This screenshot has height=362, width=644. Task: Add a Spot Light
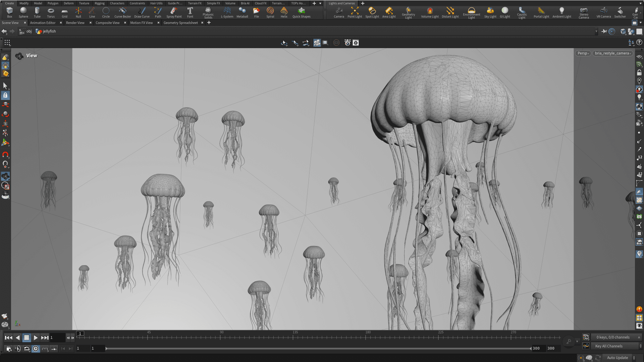pos(372,12)
